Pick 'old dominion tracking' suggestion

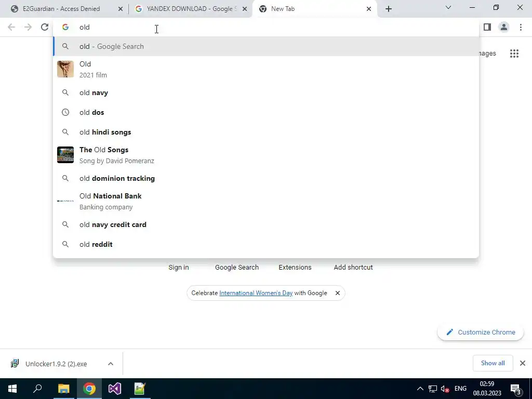[266, 179]
